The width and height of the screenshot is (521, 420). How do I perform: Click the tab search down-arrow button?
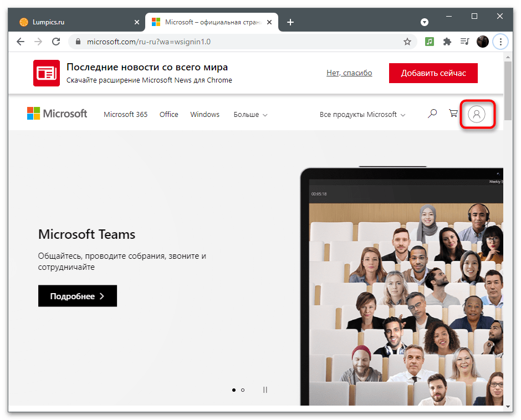425,22
